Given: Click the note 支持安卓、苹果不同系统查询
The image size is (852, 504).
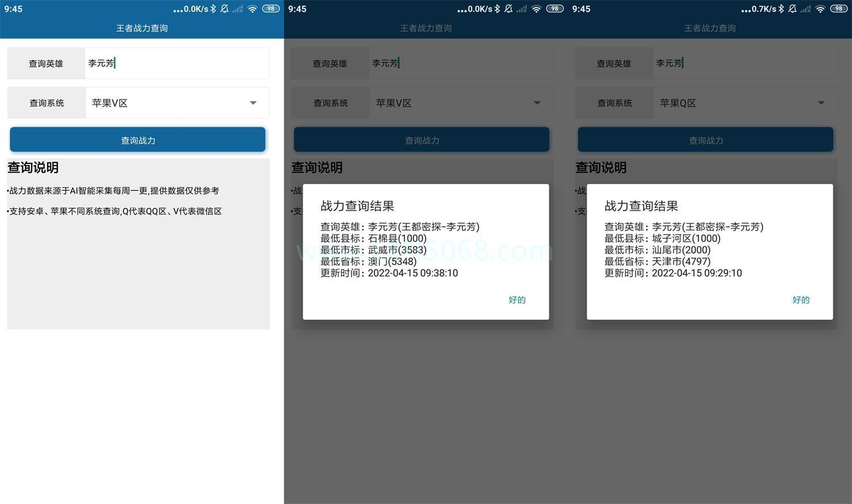Looking at the screenshot, I should click(x=114, y=211).
